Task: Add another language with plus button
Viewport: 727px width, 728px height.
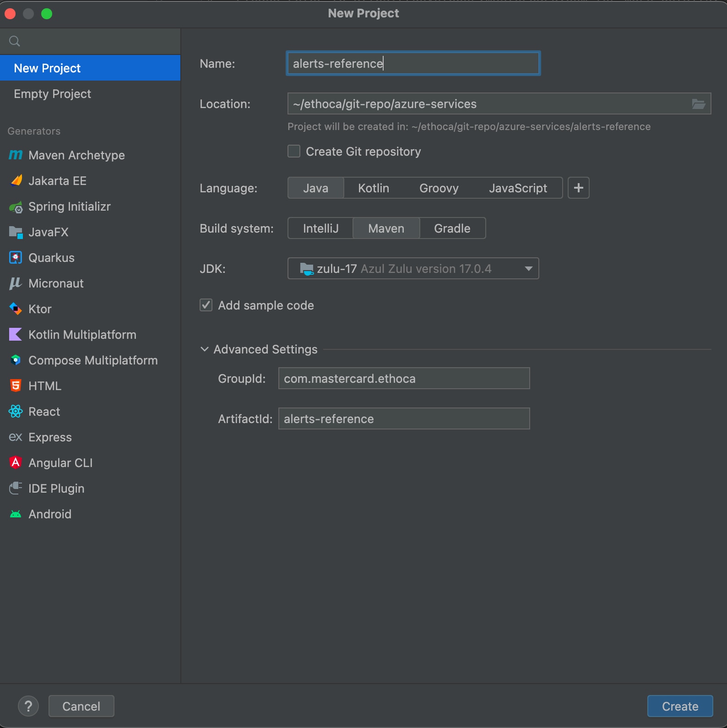Action: click(x=578, y=188)
